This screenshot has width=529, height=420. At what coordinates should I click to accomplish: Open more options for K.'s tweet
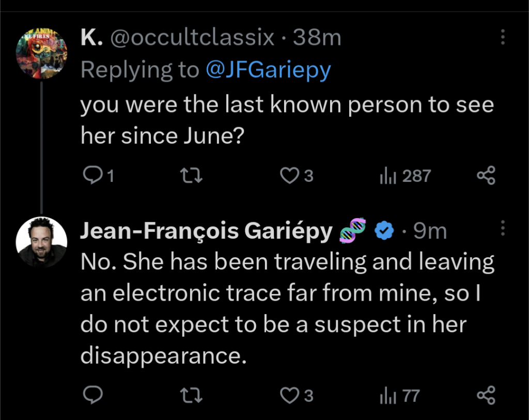point(503,37)
